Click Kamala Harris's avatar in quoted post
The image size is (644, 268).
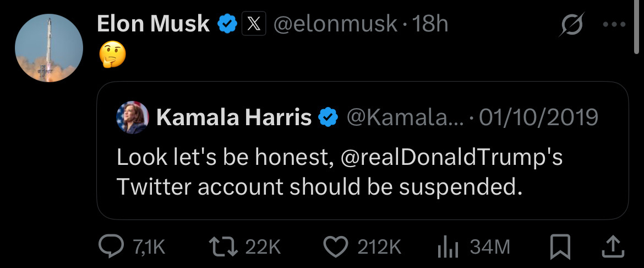[x=133, y=117]
